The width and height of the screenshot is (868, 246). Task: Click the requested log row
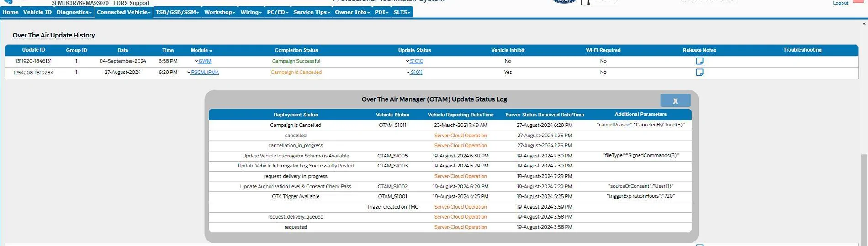click(296, 227)
